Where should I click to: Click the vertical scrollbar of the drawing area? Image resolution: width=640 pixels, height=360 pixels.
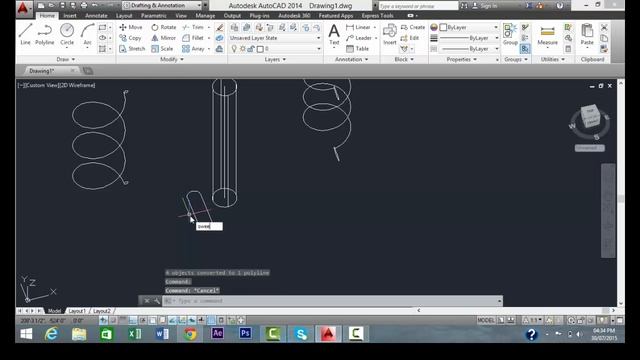tap(621, 192)
